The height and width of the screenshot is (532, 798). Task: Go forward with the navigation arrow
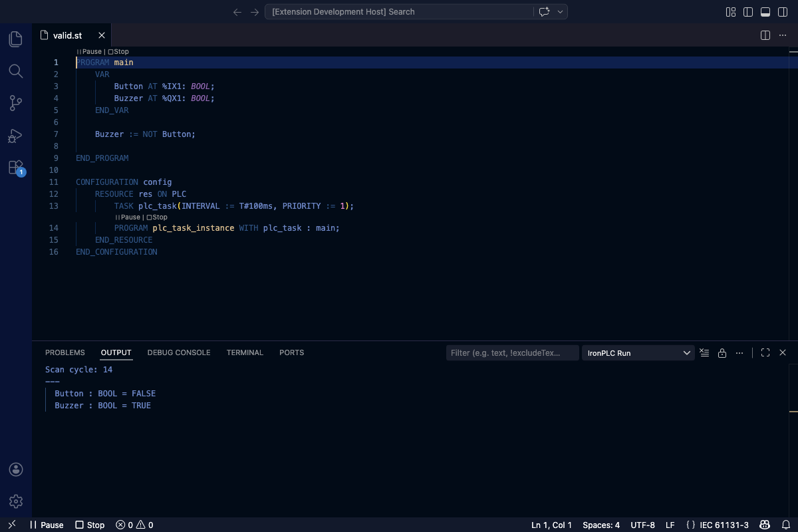click(x=255, y=12)
